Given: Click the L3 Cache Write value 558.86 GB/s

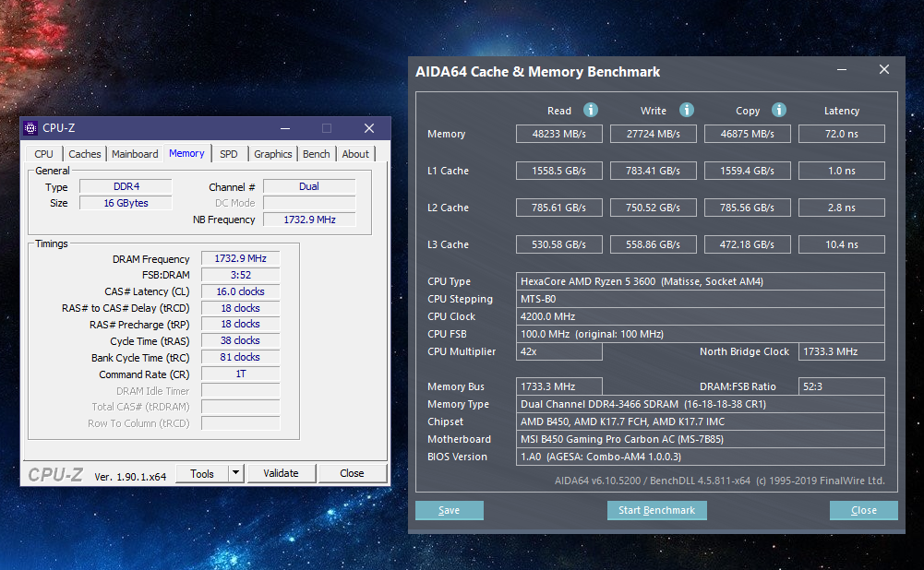Looking at the screenshot, I should (653, 244).
